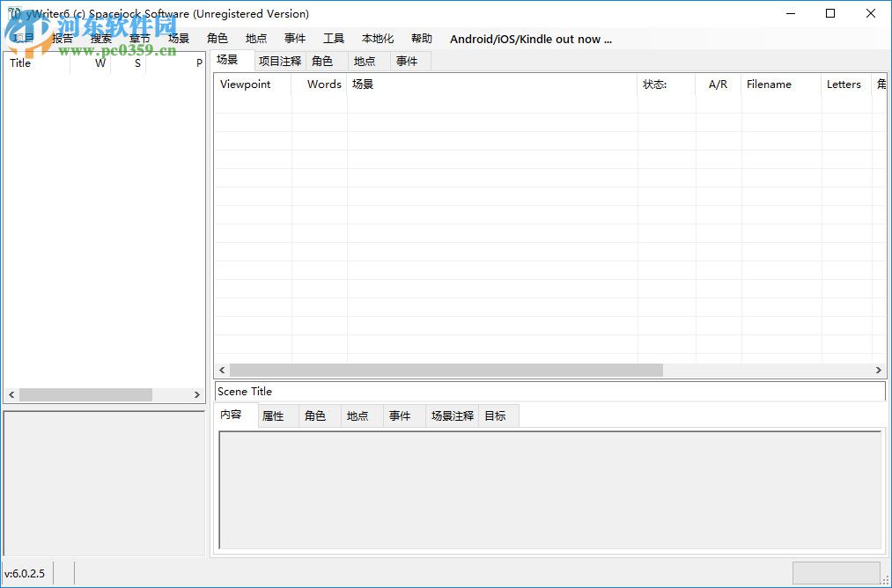Open the 本地化 menu
Viewport: 892px width, 588px height.
click(377, 38)
